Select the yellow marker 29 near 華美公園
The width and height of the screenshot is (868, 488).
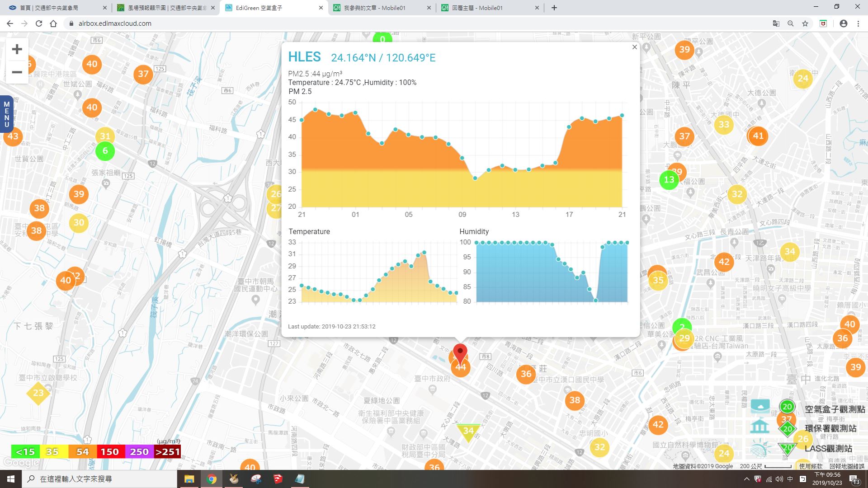click(684, 338)
